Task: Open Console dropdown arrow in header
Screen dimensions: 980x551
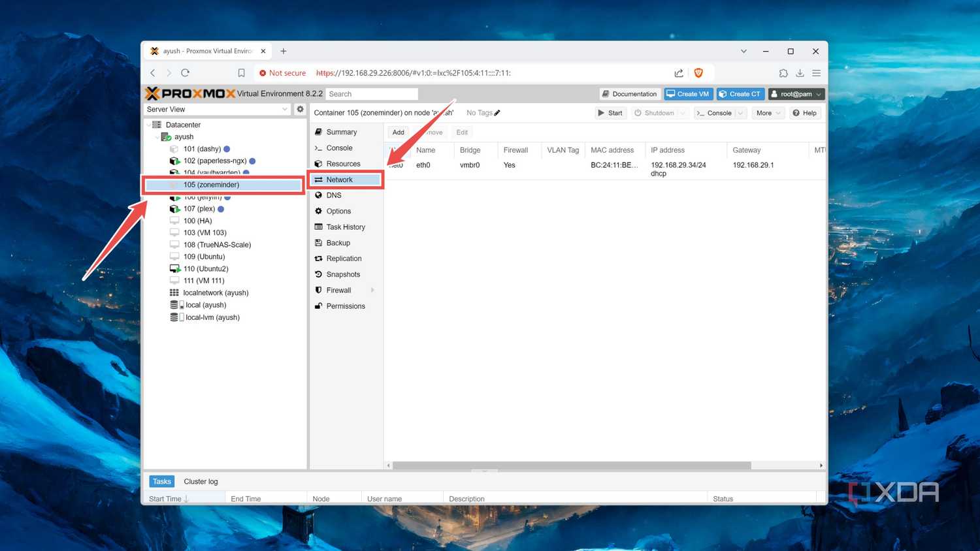Action: (740, 113)
